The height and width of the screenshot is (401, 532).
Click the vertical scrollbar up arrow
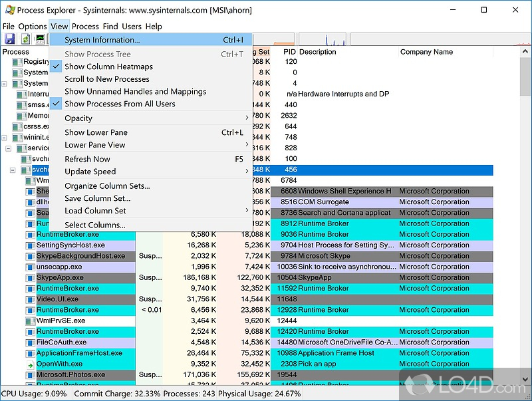[x=525, y=52]
